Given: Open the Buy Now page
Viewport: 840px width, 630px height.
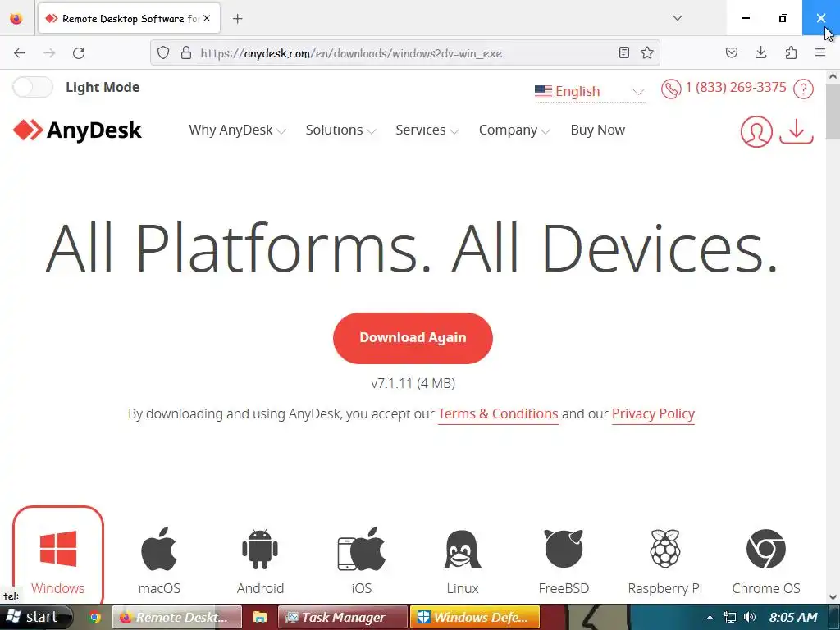Looking at the screenshot, I should (598, 130).
